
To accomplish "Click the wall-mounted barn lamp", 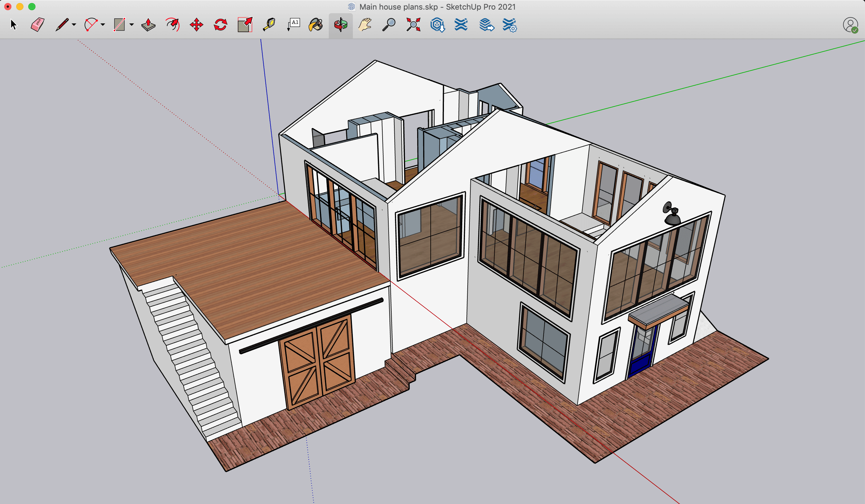I will point(672,213).
